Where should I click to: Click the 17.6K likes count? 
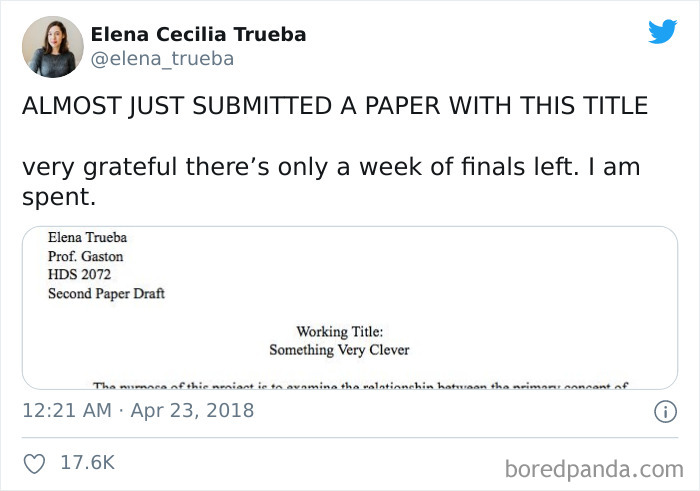click(x=87, y=463)
